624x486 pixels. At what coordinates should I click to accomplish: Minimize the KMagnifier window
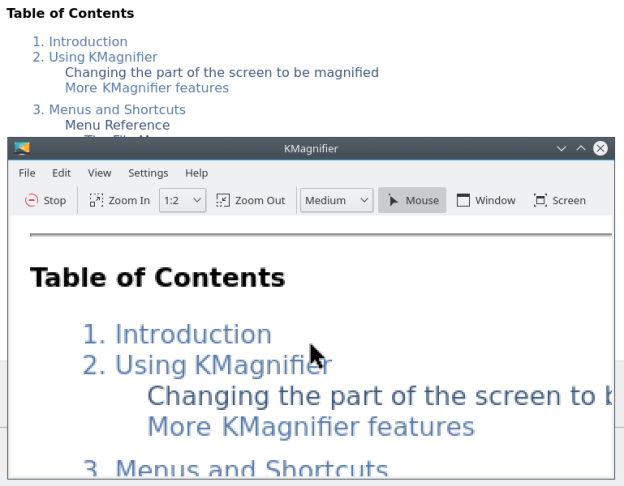[x=561, y=149]
